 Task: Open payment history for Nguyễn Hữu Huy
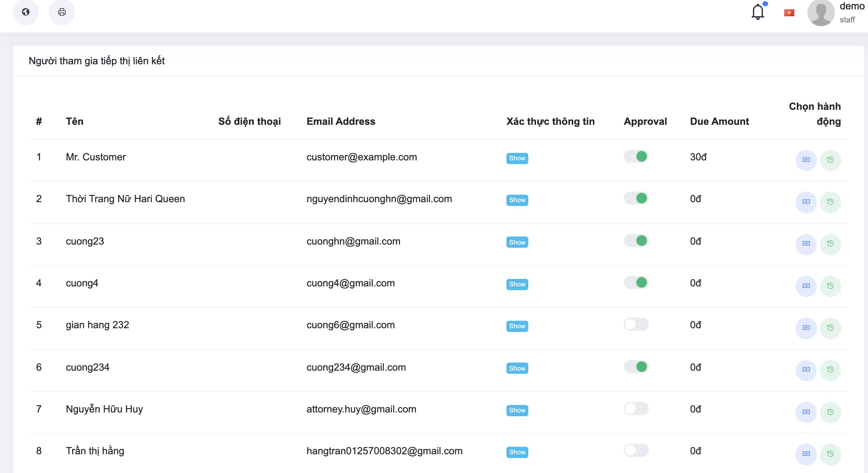click(x=830, y=412)
